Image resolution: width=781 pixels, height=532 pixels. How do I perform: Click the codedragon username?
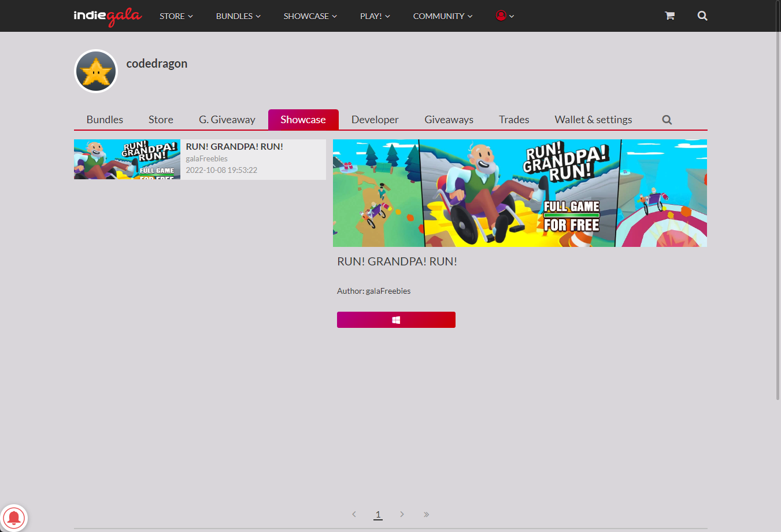[x=157, y=64]
